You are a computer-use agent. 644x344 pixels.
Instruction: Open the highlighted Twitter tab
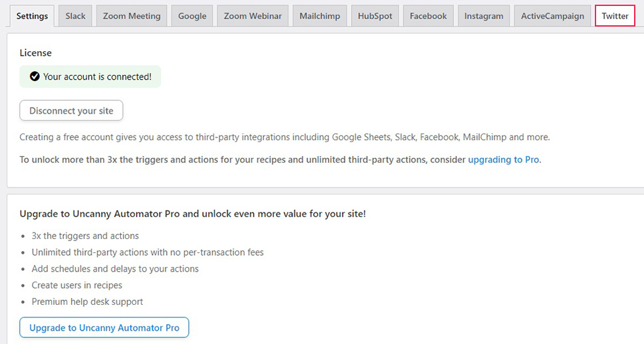(615, 16)
